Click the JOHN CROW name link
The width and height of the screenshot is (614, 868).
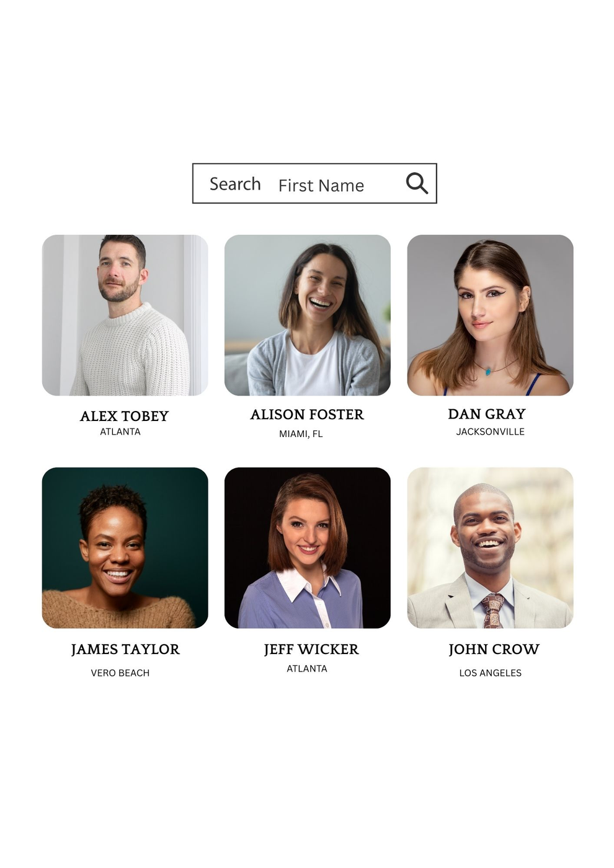[494, 649]
